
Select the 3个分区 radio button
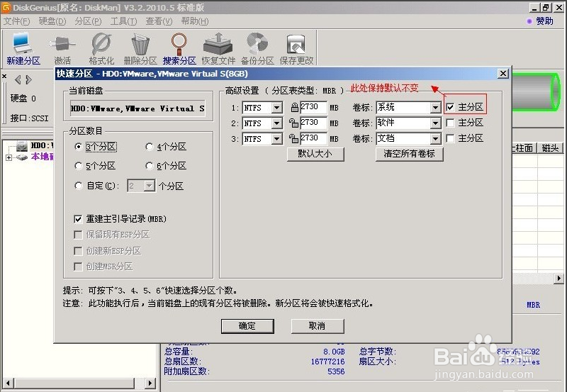click(78, 147)
